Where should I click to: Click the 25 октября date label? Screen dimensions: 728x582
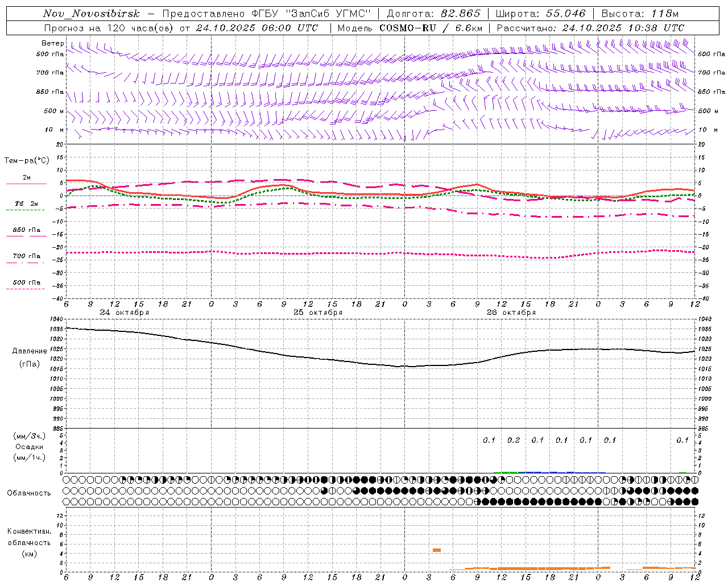(318, 313)
